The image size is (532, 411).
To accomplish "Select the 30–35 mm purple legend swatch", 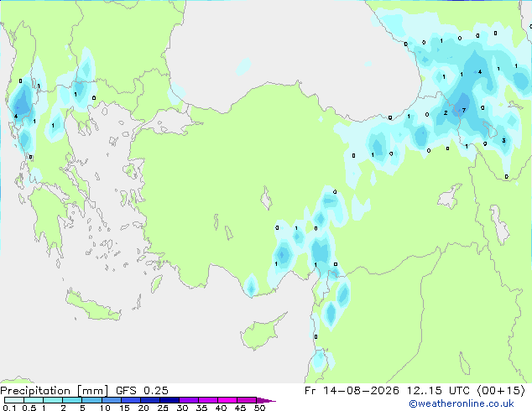I will tap(188, 400).
